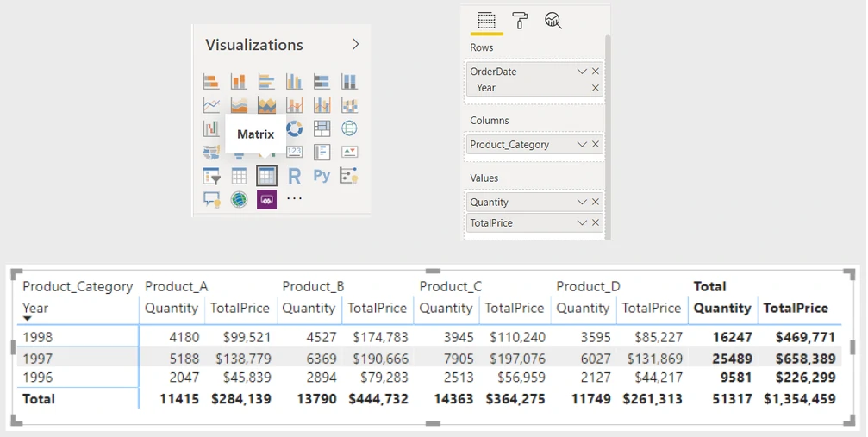Select the Q&A visual
The image size is (868, 437).
coord(211,199)
